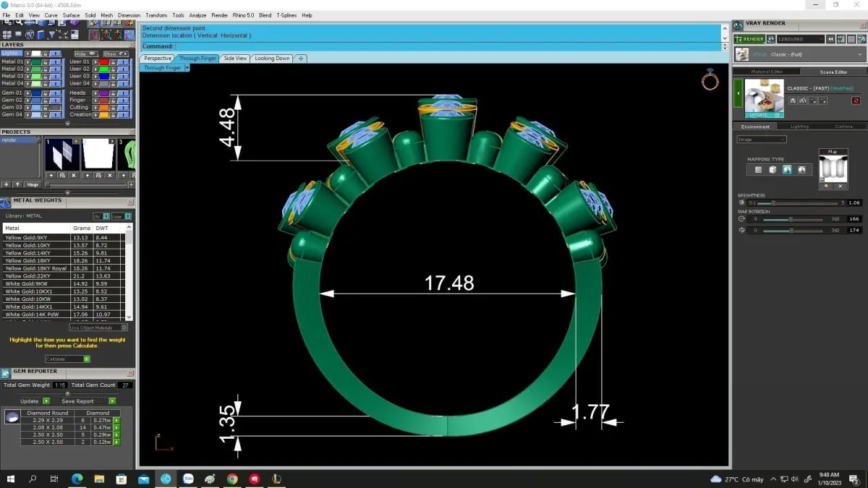The height and width of the screenshot is (488, 868).
Task: Click the rewind icon beside resolution box
Action: coord(831,39)
